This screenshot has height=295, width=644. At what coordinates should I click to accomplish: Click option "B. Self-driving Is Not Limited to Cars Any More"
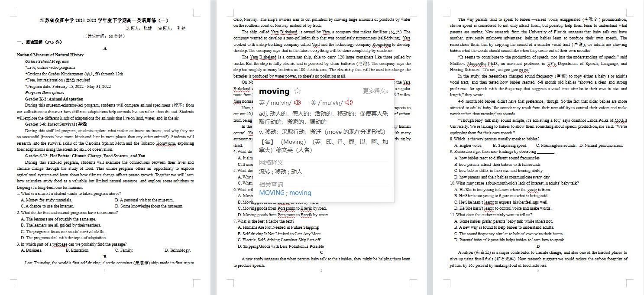click(x=279, y=233)
